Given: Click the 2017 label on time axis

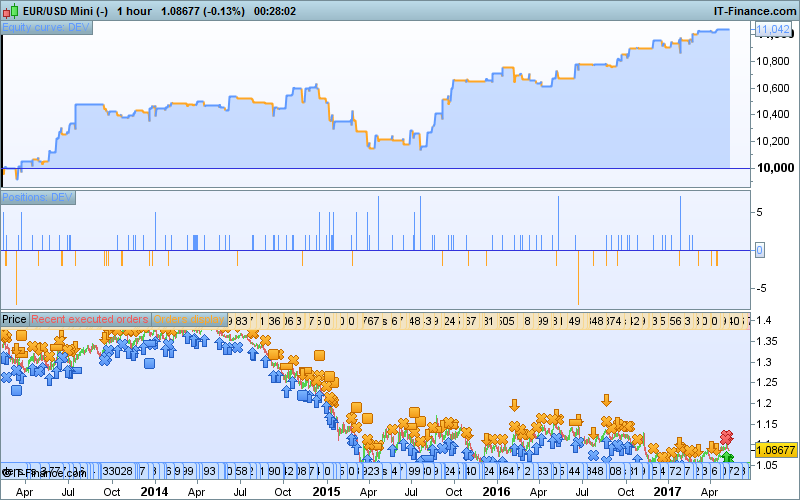Looking at the screenshot, I should (x=667, y=492).
